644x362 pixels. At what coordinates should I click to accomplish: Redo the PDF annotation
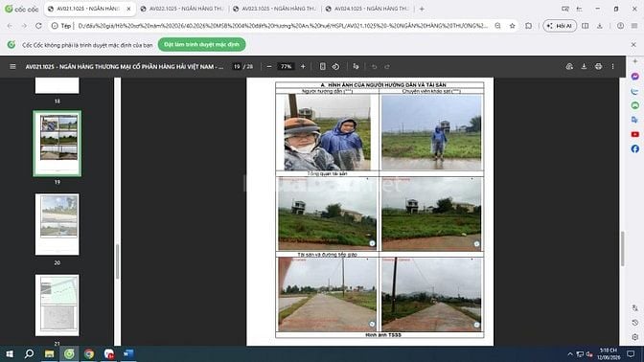387,66
